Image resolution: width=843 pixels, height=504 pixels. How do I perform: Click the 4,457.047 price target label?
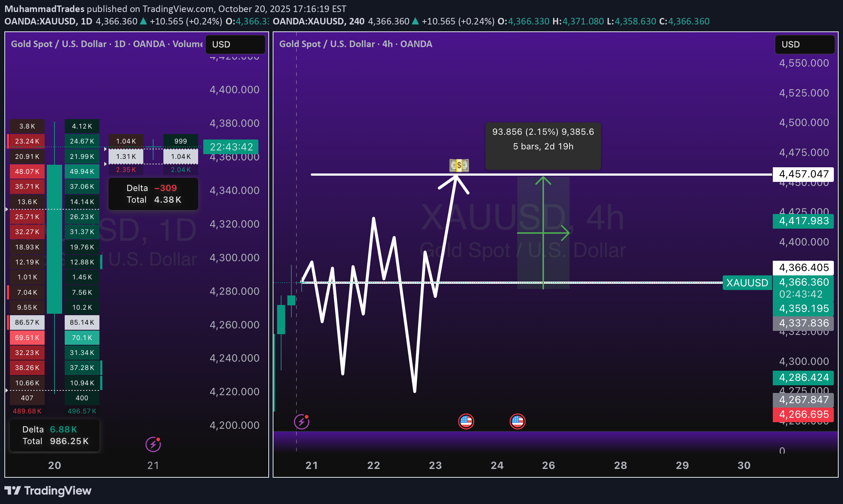click(x=803, y=174)
